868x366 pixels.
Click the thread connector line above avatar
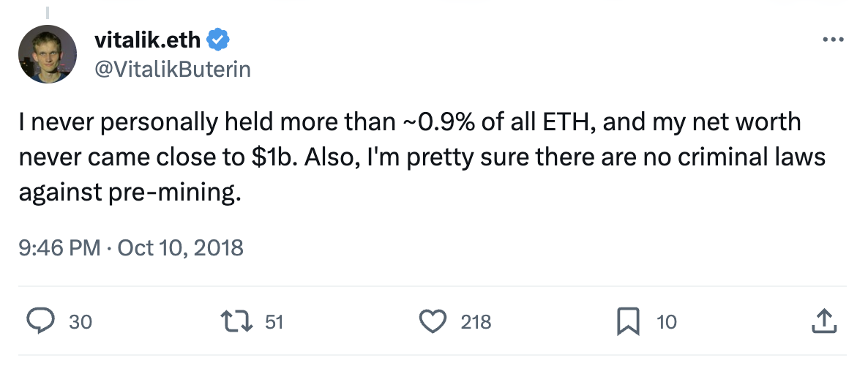point(47,12)
